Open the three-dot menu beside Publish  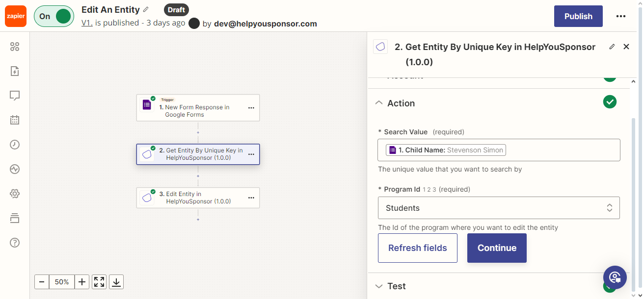click(x=621, y=16)
